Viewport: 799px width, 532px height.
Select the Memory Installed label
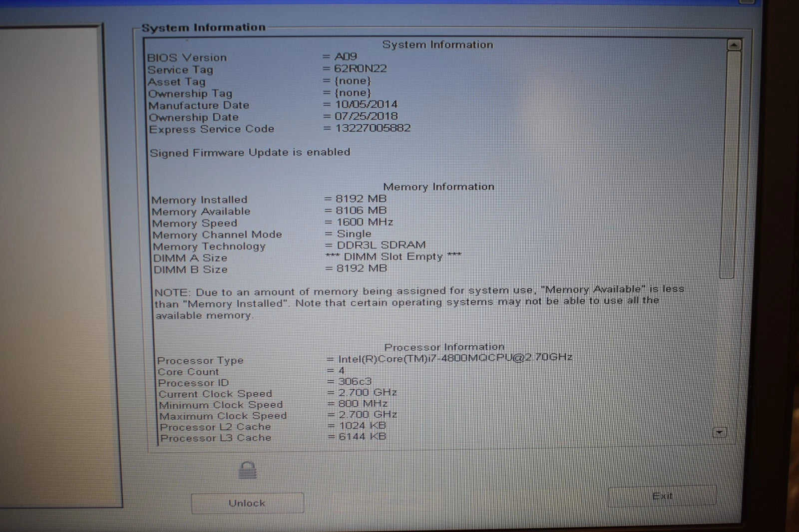[x=199, y=200]
